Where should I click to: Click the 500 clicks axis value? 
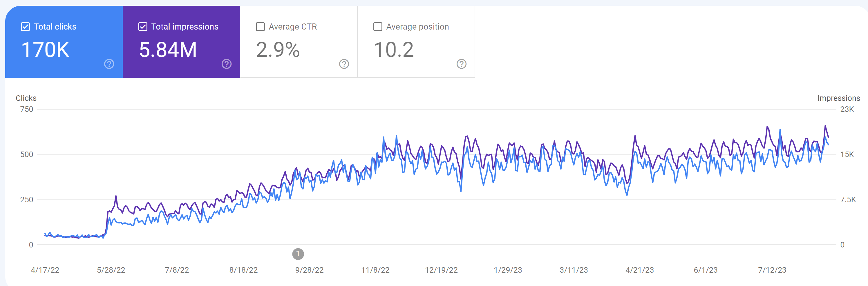27,154
